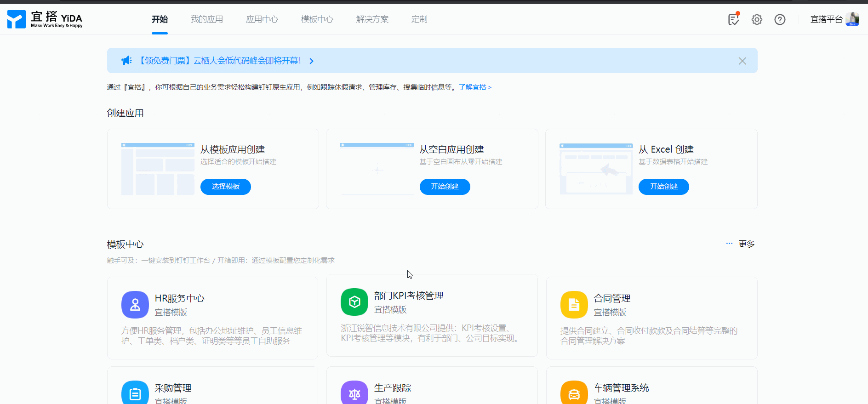This screenshot has width=868, height=404.
Task: Click the blank canvas thumbnail illustration
Action: 377,169
